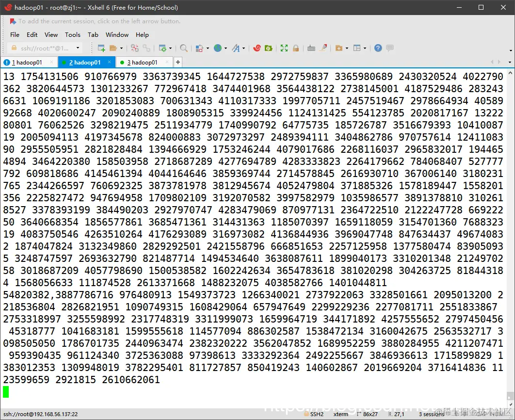Open the View menu

pos(51,34)
